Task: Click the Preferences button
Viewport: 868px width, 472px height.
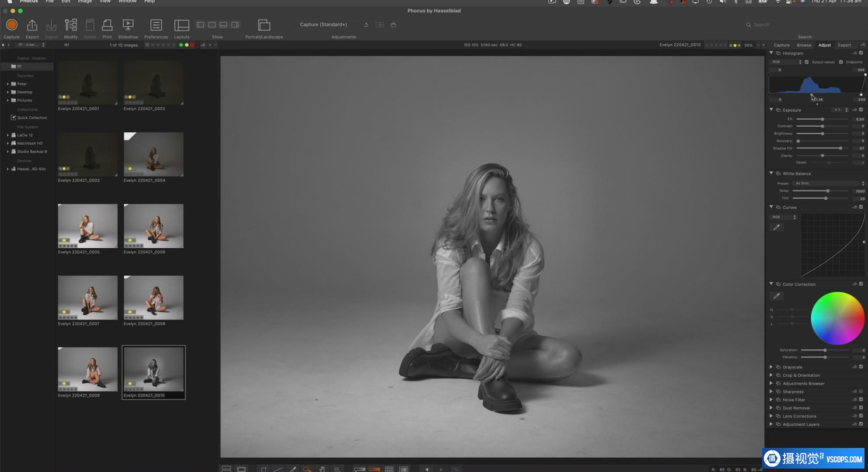Action: 156,25
